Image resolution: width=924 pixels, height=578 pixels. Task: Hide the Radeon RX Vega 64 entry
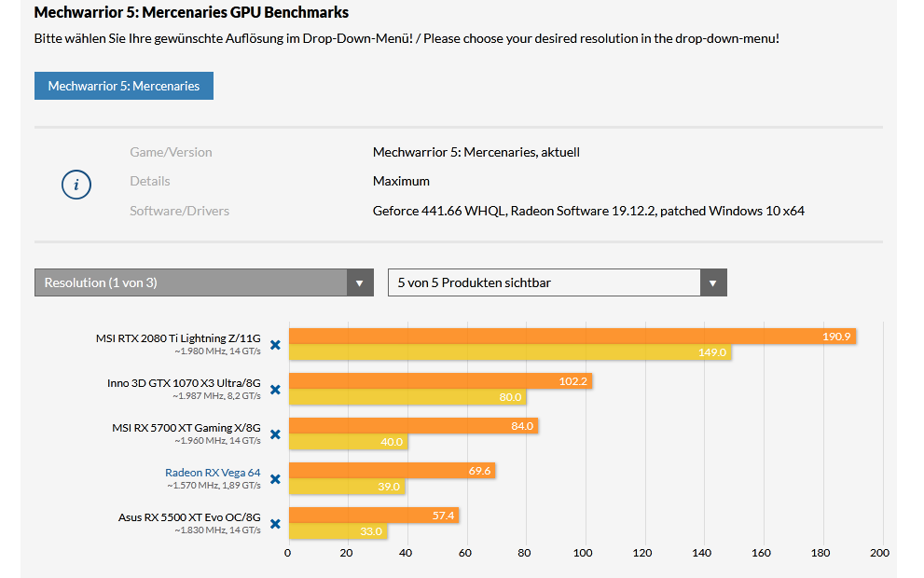275,479
